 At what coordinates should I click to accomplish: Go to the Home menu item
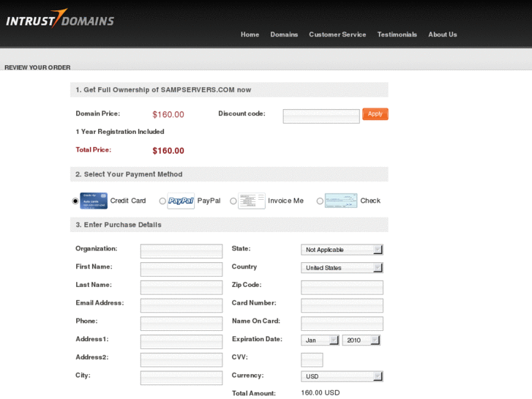pos(250,34)
